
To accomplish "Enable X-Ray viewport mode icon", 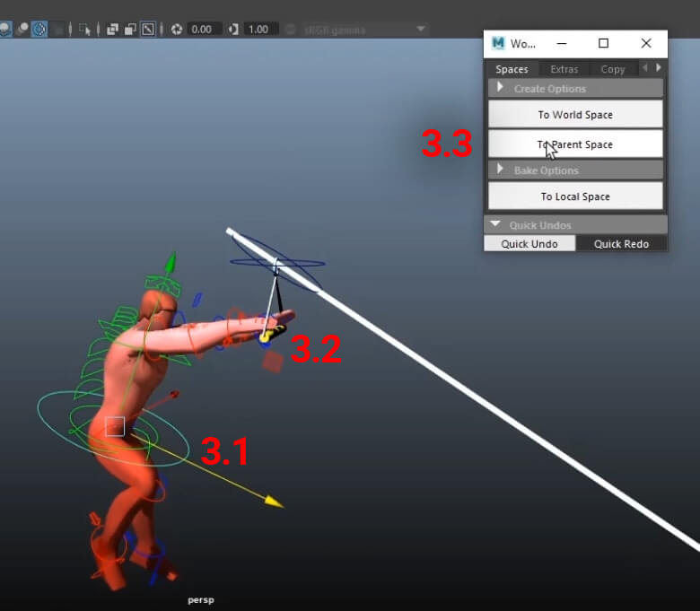I will 113,29.
